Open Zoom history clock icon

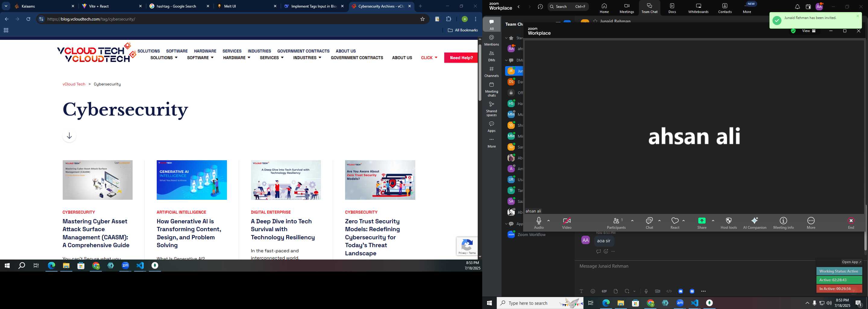click(x=540, y=7)
